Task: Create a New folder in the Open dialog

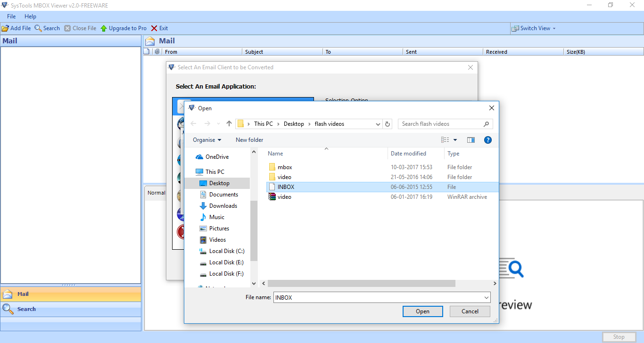Action: pyautogui.click(x=249, y=139)
